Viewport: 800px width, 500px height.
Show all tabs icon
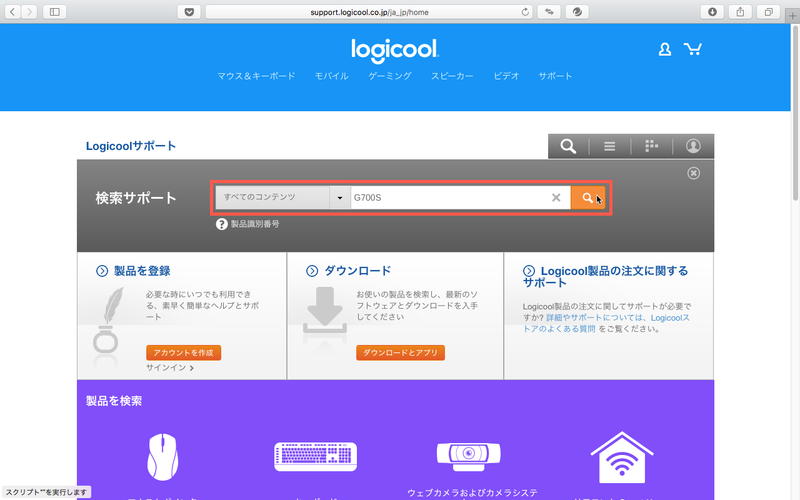768,12
